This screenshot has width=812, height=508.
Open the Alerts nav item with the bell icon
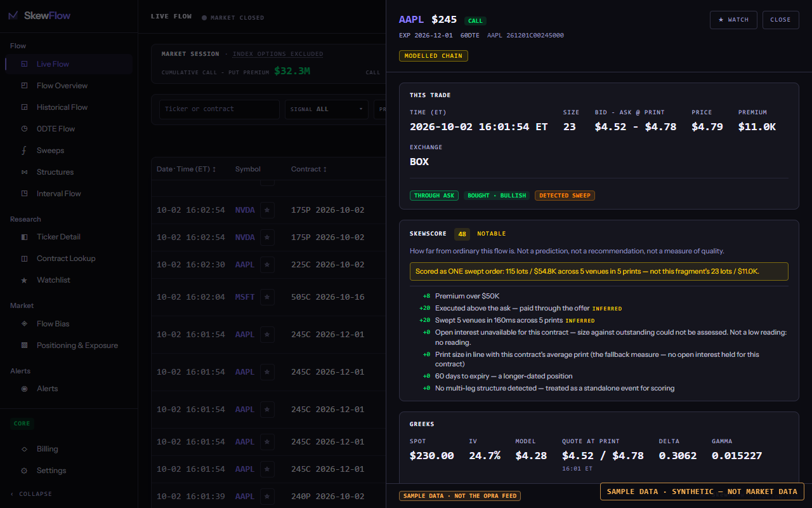click(x=69, y=389)
